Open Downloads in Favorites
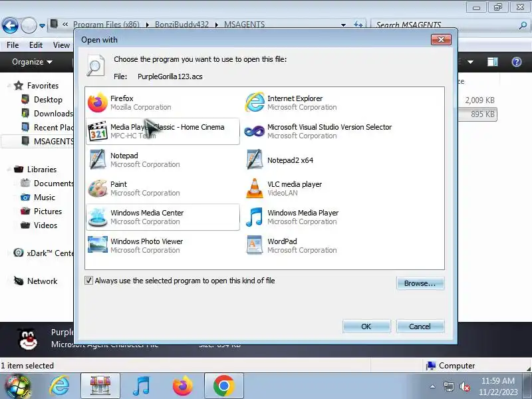 tap(53, 114)
